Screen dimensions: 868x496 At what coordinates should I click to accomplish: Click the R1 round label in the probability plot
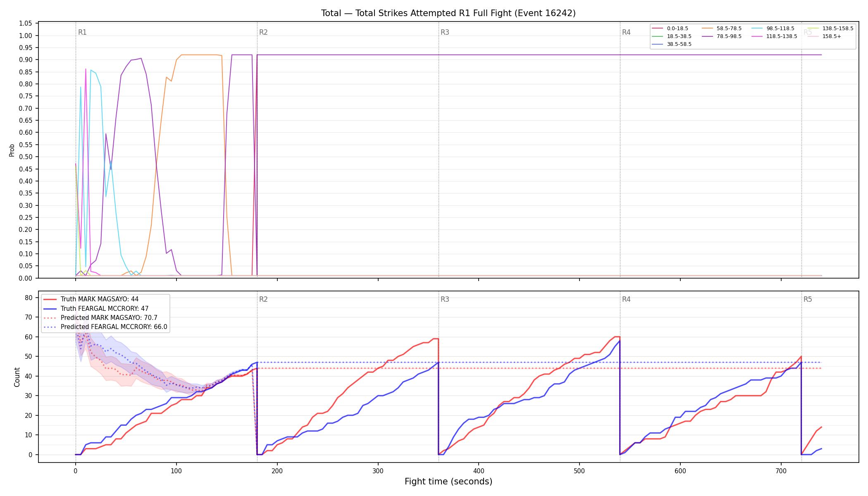83,32
